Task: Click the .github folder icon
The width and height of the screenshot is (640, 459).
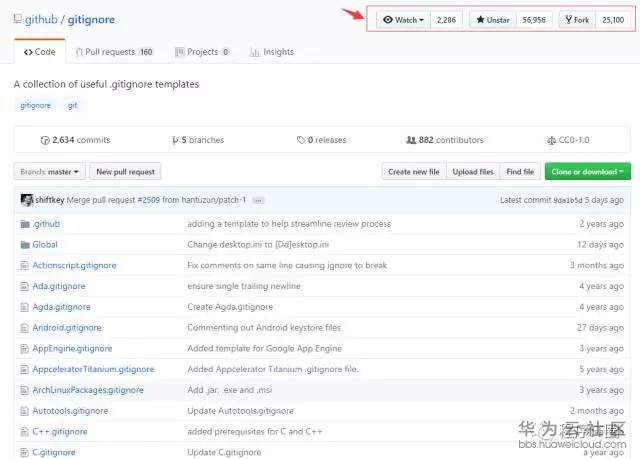Action: pyautogui.click(x=25, y=224)
